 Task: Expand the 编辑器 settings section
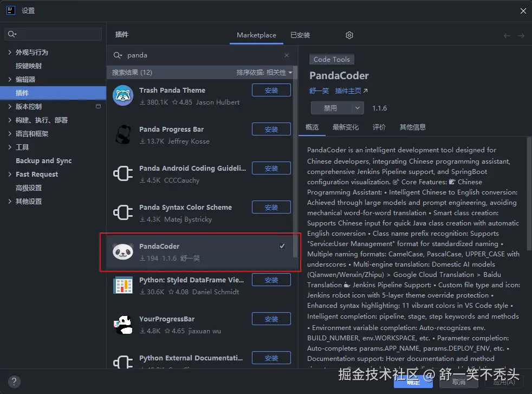click(x=10, y=80)
